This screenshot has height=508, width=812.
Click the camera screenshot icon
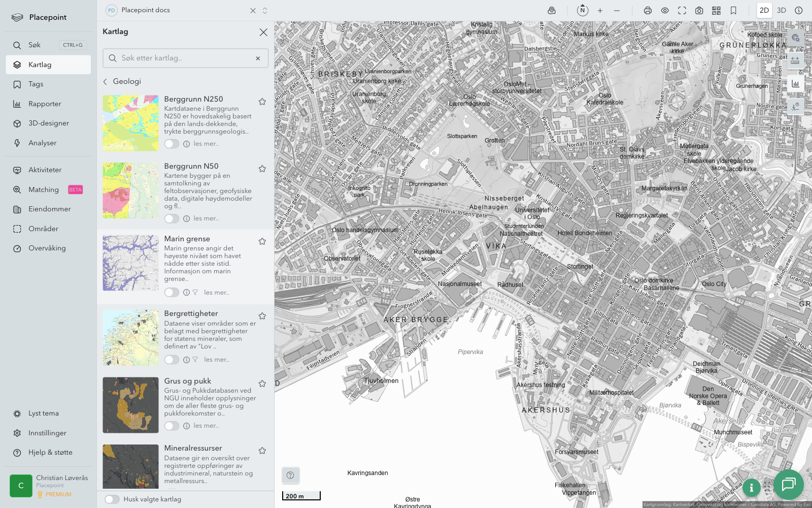699,11
